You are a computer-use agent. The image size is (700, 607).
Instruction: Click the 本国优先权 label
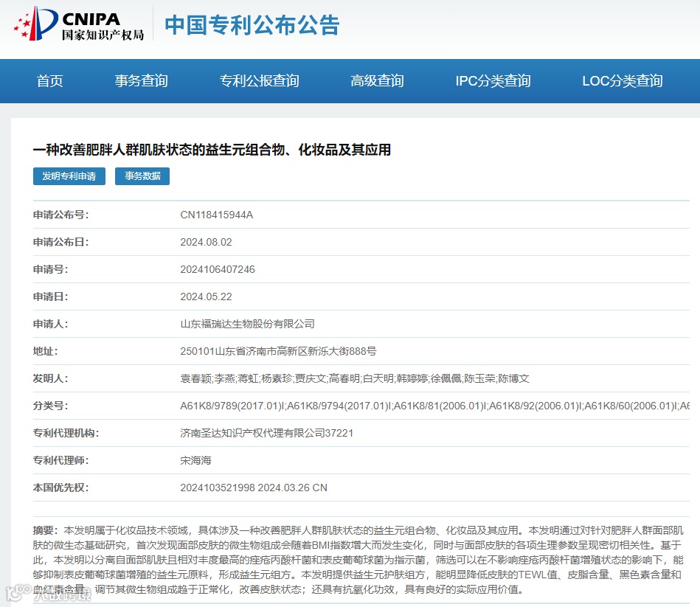point(60,488)
